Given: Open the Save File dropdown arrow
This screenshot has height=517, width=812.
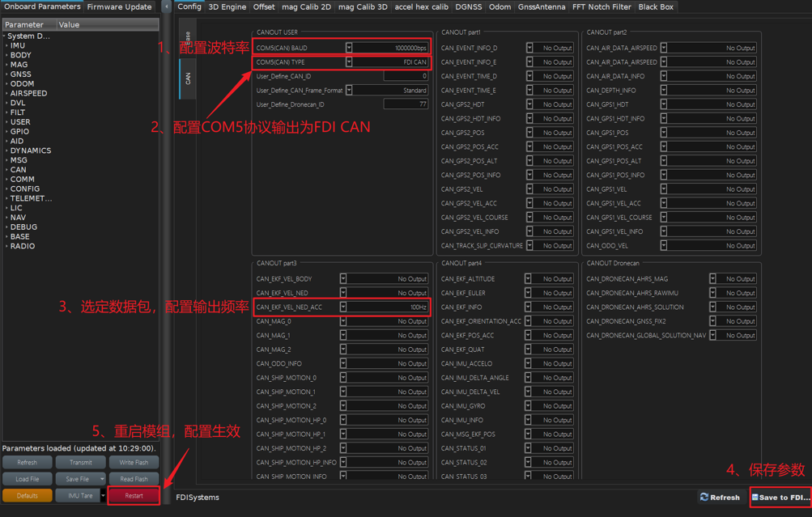Looking at the screenshot, I should click(102, 479).
